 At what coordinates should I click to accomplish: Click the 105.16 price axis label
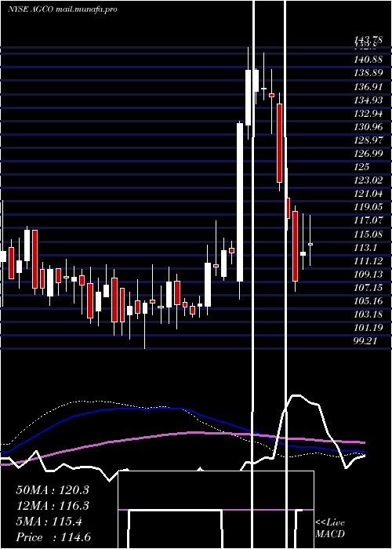pos(368,300)
